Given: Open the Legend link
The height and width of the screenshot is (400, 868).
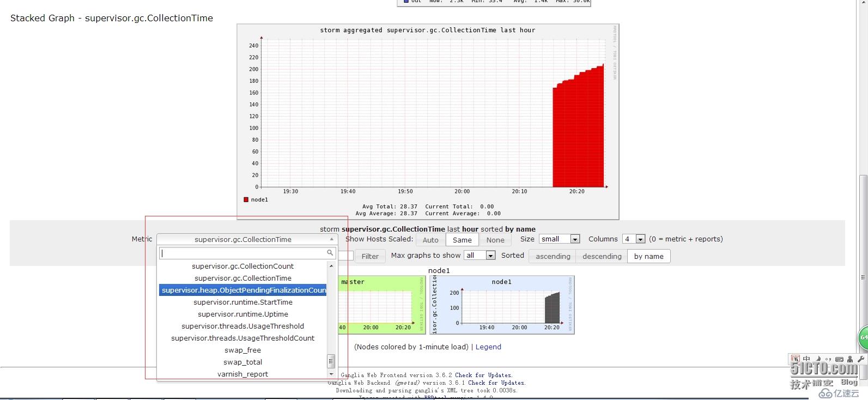Looking at the screenshot, I should click(488, 347).
